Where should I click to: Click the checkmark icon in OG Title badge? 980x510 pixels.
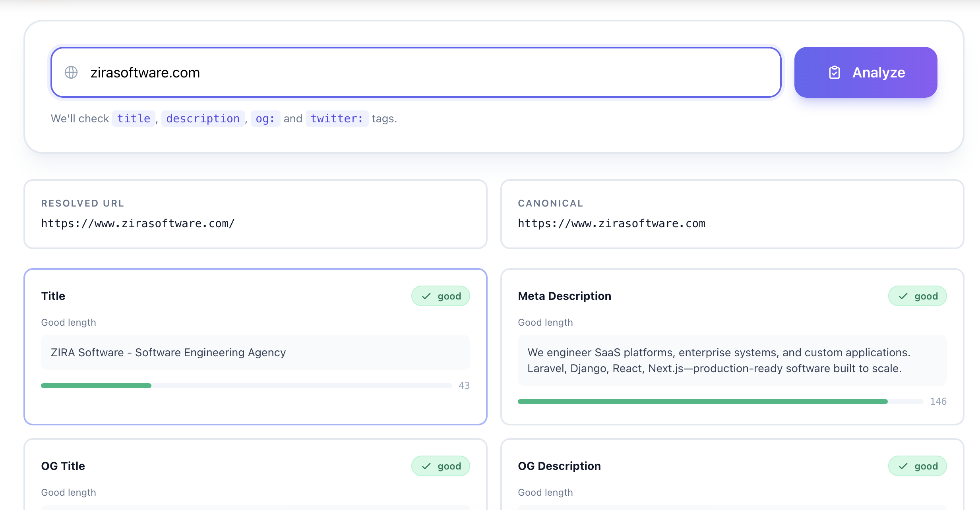(x=426, y=466)
